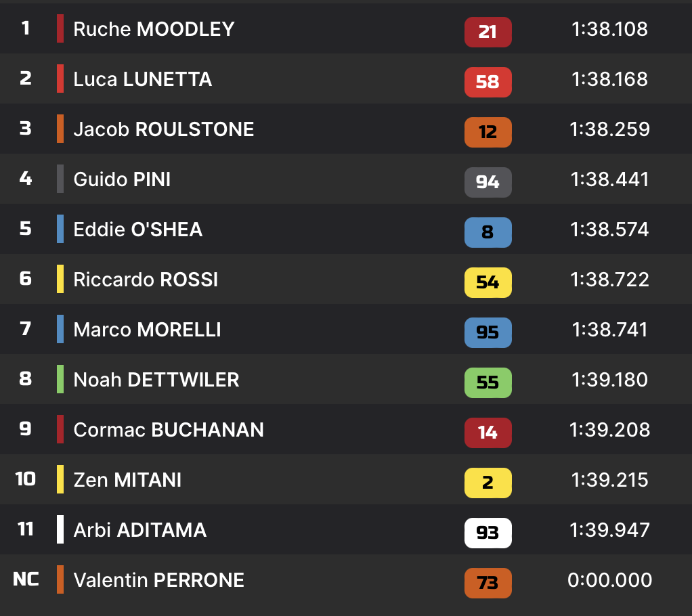Click on Jacob ROULSTONE's name
The width and height of the screenshot is (692, 616).
pyautogui.click(x=163, y=129)
